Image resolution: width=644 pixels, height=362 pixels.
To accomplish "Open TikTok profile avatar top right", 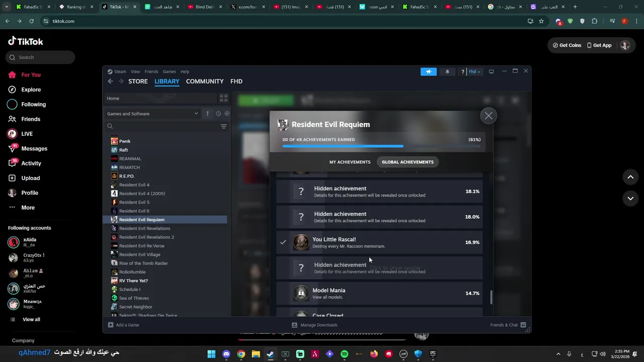I will 625,45.
